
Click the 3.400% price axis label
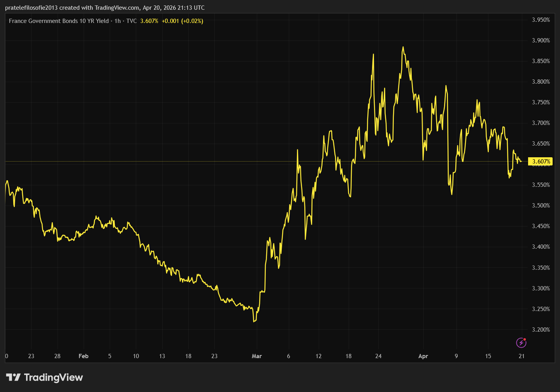(x=541, y=247)
